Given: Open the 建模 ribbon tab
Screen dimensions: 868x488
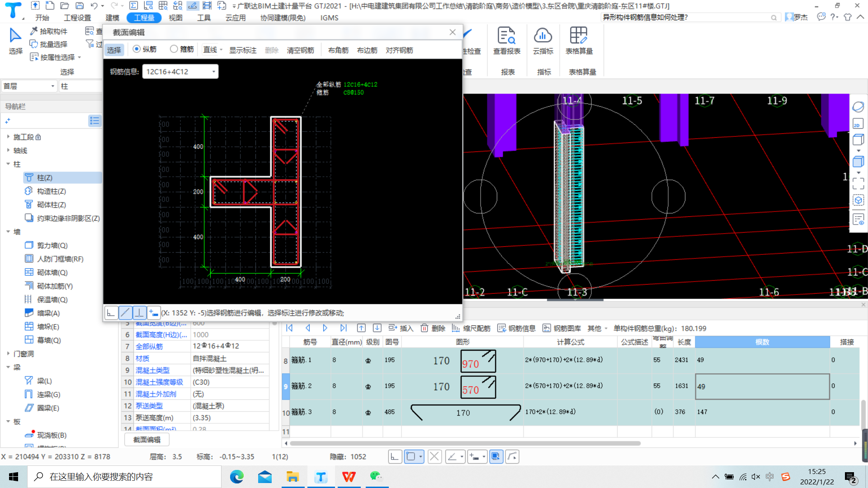Looking at the screenshot, I should [x=113, y=18].
